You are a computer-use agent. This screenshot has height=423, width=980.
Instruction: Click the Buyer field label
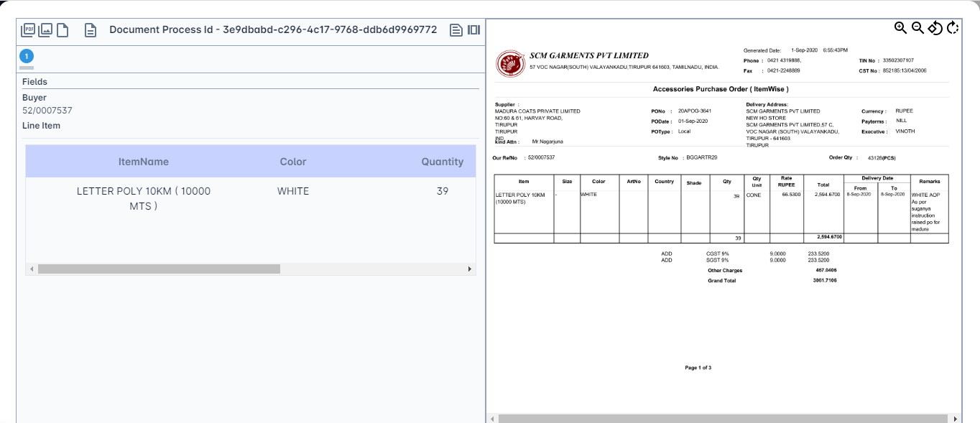pos(34,98)
